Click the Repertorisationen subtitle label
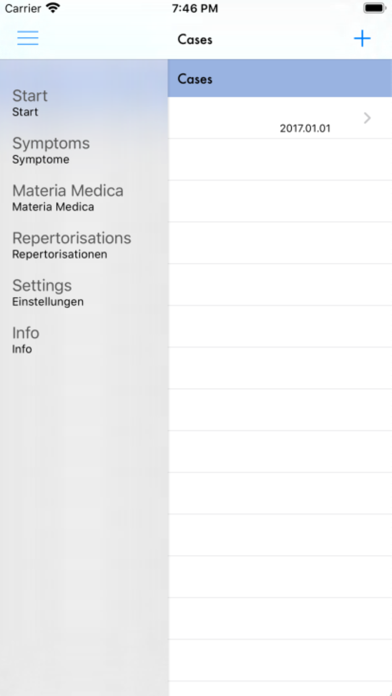Image resolution: width=392 pixels, height=696 pixels. pyautogui.click(x=59, y=255)
